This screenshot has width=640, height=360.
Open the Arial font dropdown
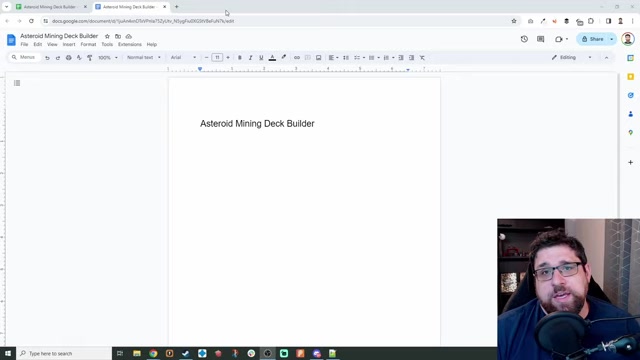pyautogui.click(x=183, y=58)
